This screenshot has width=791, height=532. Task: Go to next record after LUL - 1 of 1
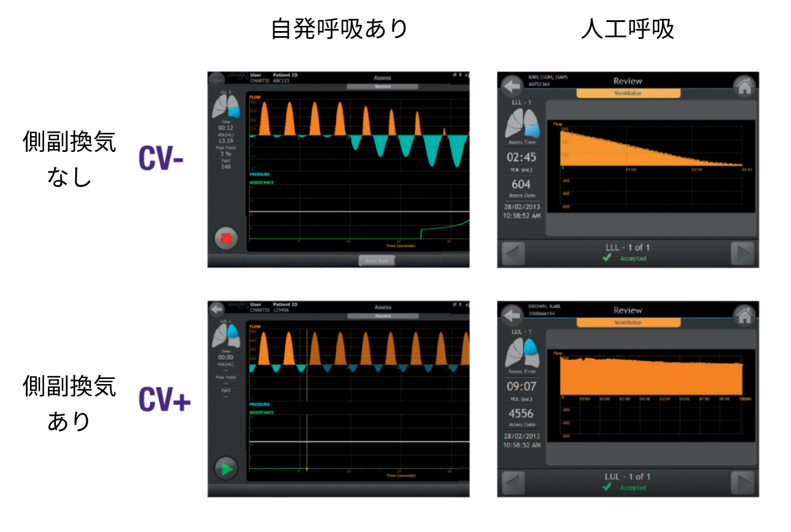coord(742,483)
